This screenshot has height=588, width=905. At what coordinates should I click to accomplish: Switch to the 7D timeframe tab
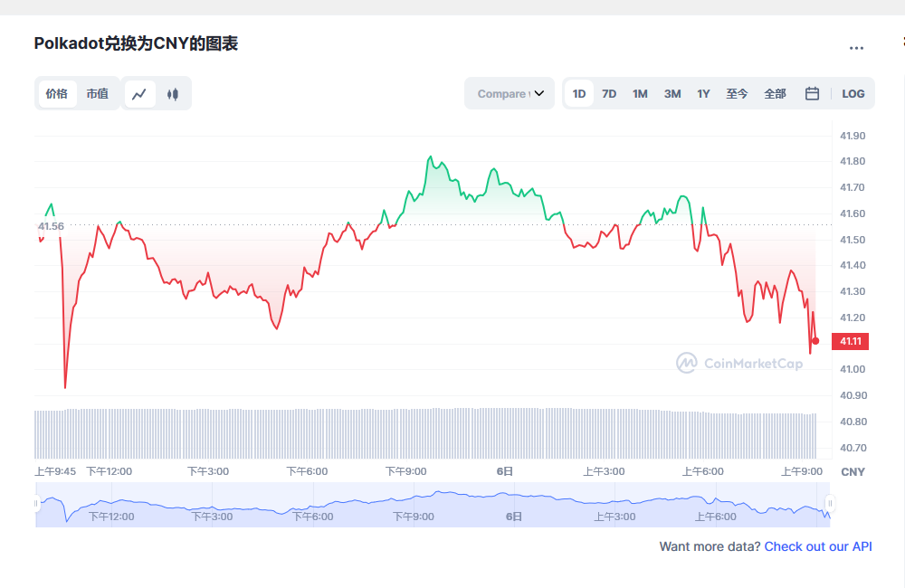609,93
